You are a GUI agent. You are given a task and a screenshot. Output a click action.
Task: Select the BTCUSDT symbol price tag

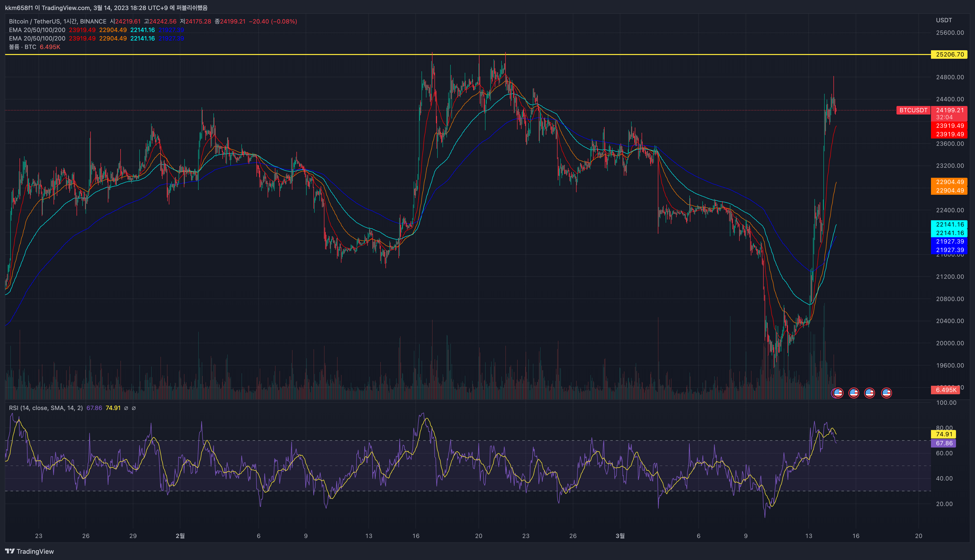(x=913, y=110)
